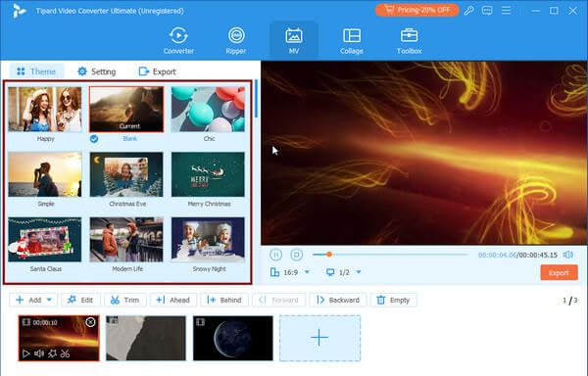Open the Converter module
The width and height of the screenshot is (588, 376).
coord(178,40)
